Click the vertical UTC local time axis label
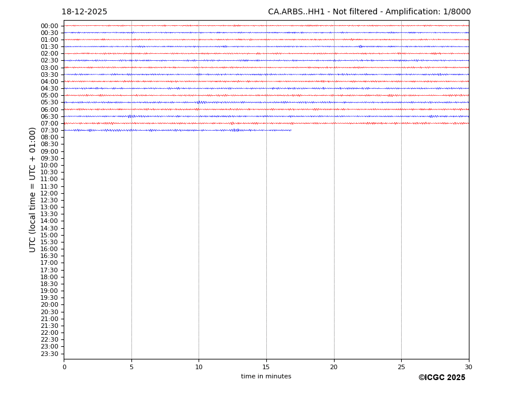This screenshot has width=532, height=399. coord(33,190)
